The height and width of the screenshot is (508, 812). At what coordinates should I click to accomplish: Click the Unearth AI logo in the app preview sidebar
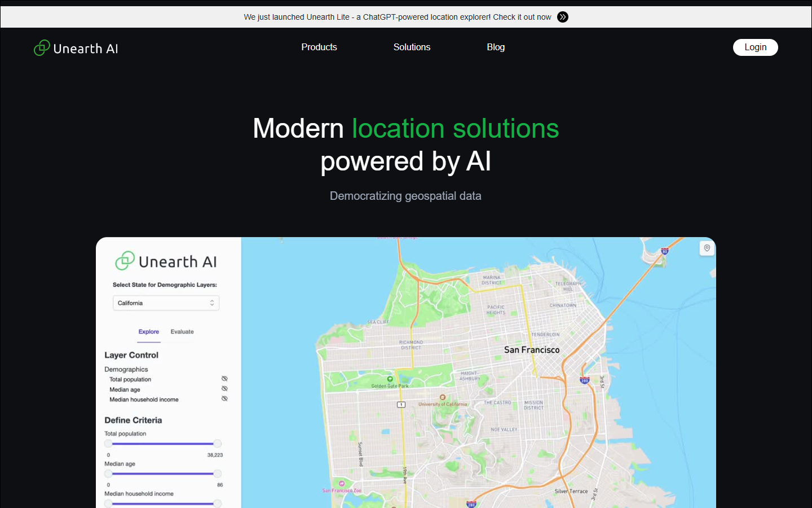click(166, 261)
